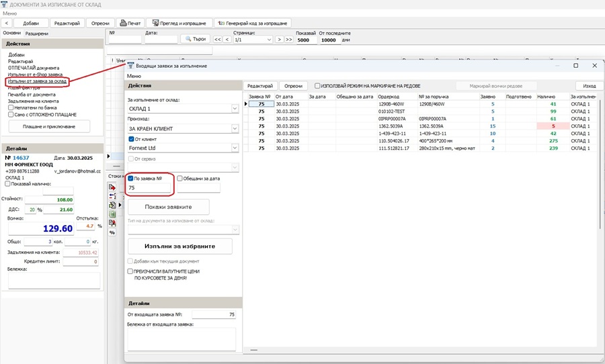The height and width of the screenshot is (364, 605).
Task: Go back with the < toolbar button
Action: pos(7,23)
